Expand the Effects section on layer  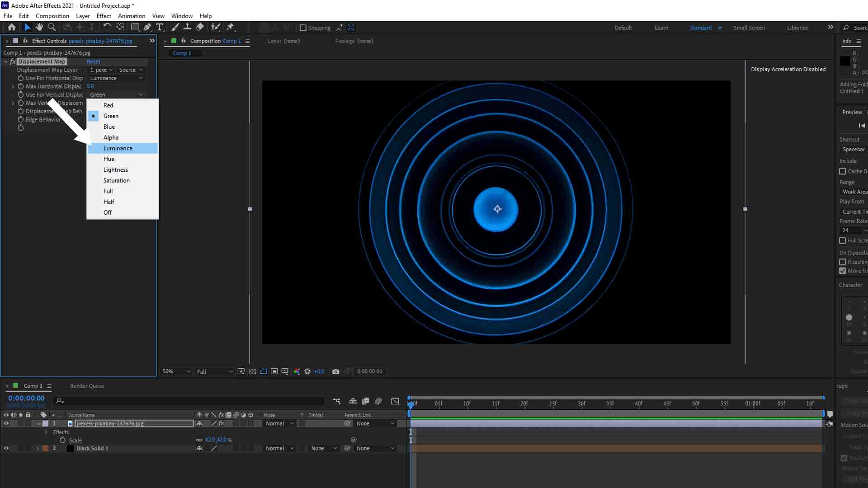[46, 432]
